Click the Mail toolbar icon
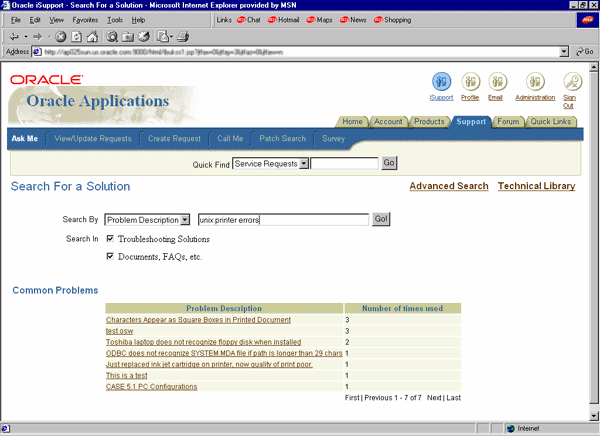 click(165, 37)
